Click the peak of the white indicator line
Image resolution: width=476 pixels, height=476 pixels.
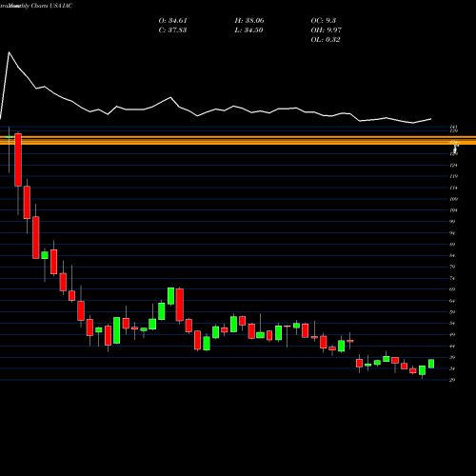click(9, 52)
